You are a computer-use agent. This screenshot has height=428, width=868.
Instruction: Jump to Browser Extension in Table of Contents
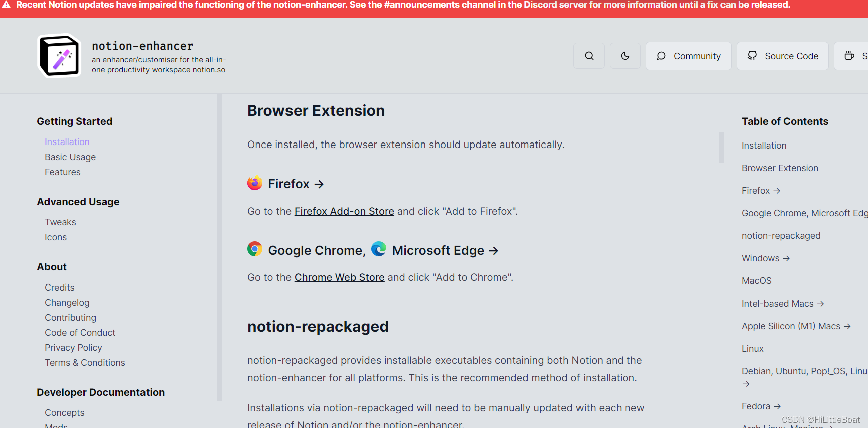(780, 168)
